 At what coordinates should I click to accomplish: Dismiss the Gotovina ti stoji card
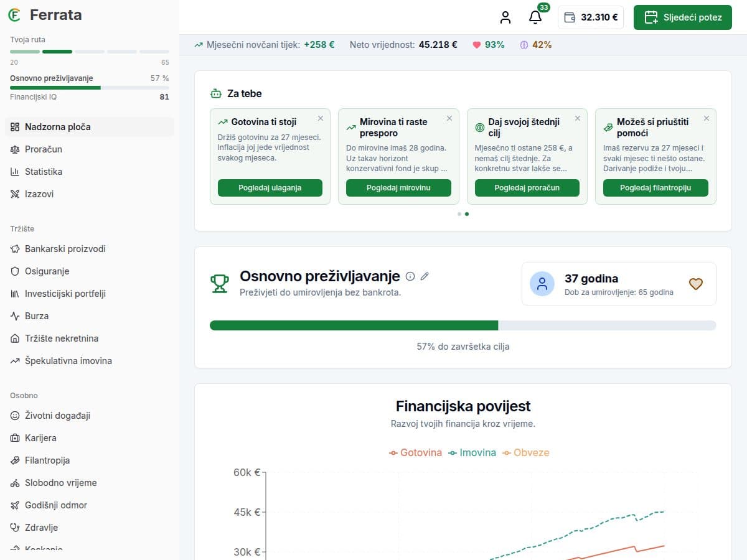pos(321,118)
